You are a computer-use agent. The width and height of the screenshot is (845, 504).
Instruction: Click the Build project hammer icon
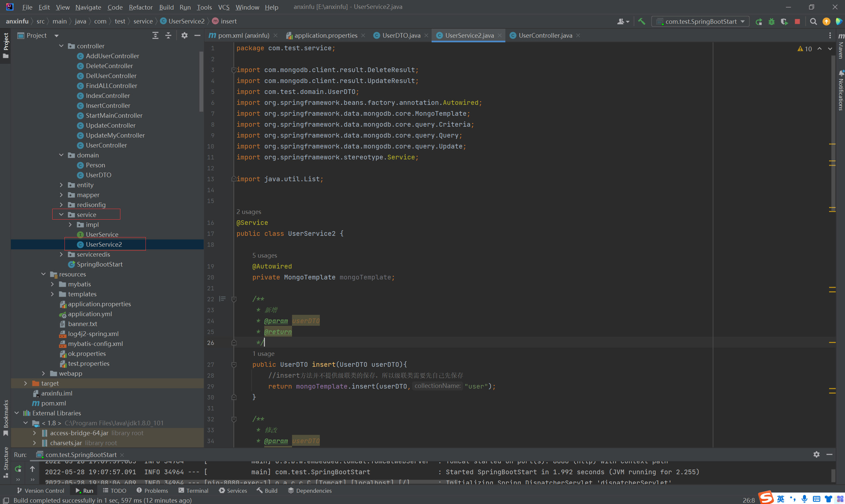642,21
